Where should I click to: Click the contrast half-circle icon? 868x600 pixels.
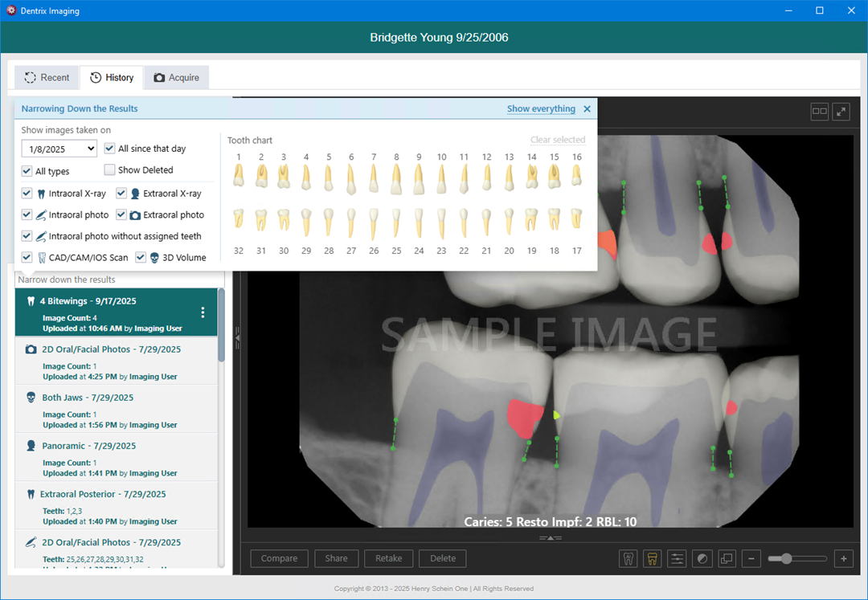702,559
